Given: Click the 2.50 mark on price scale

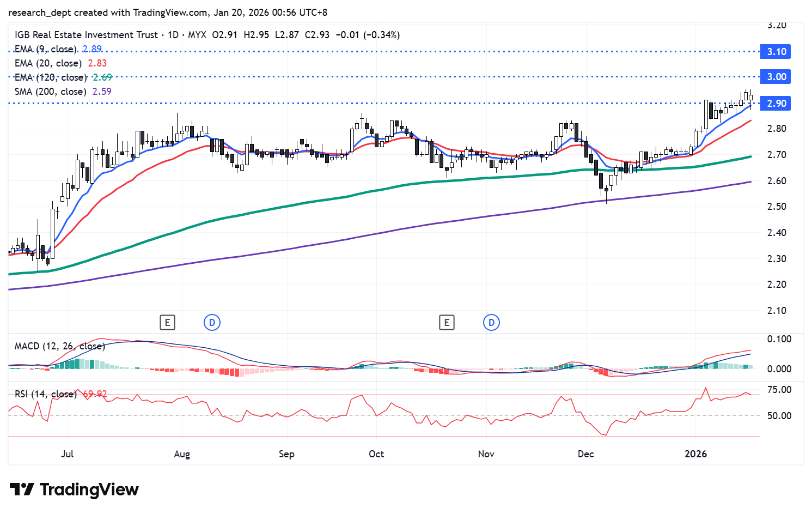Looking at the screenshot, I should tap(777, 207).
